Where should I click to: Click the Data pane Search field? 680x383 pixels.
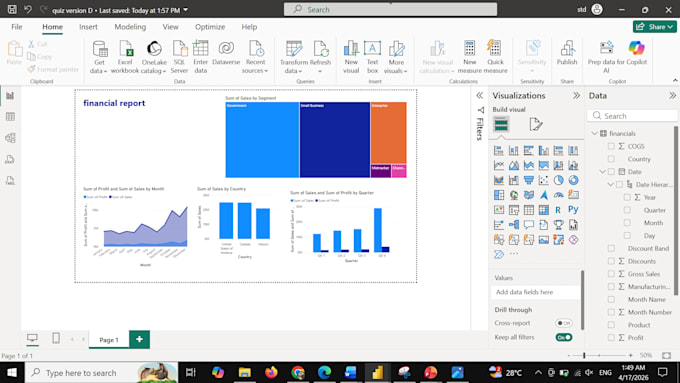[x=632, y=116]
